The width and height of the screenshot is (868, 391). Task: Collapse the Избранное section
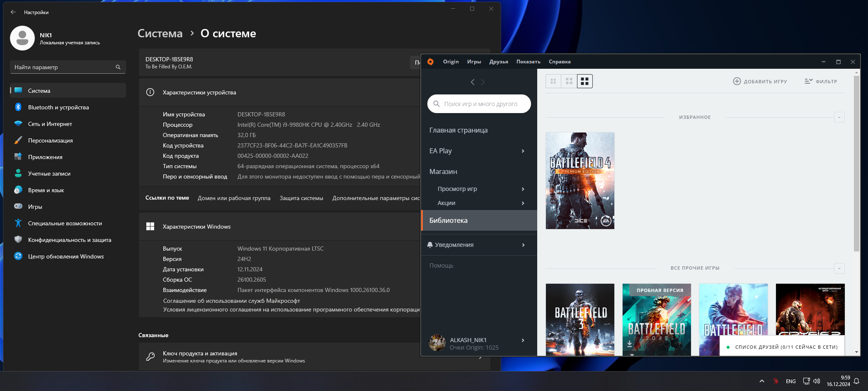839,117
